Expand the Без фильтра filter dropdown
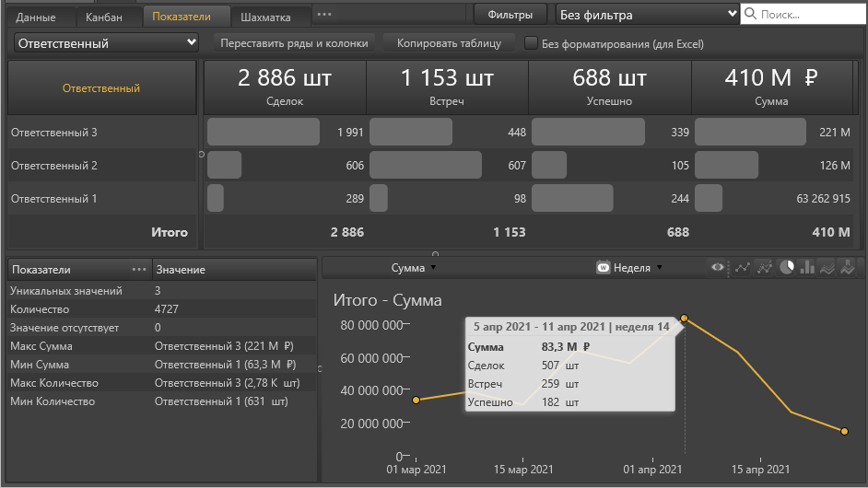Viewport: 868px width, 488px height. click(x=647, y=15)
